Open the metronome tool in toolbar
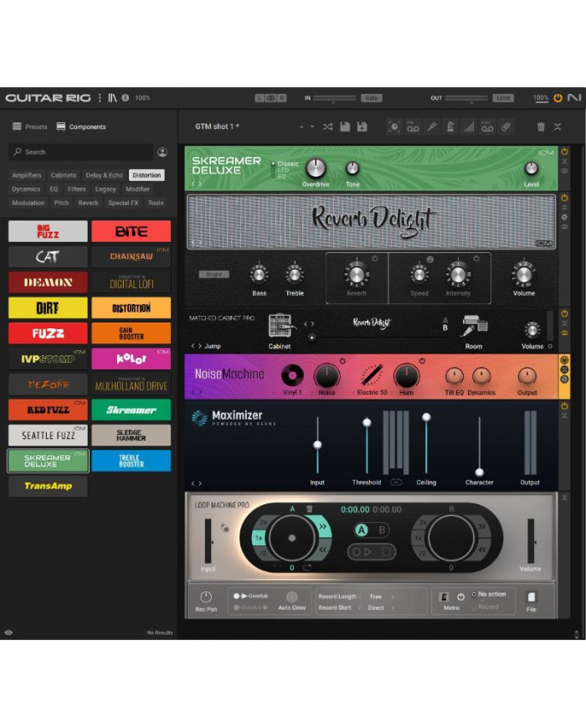This screenshot has width=586, height=728. 450,126
